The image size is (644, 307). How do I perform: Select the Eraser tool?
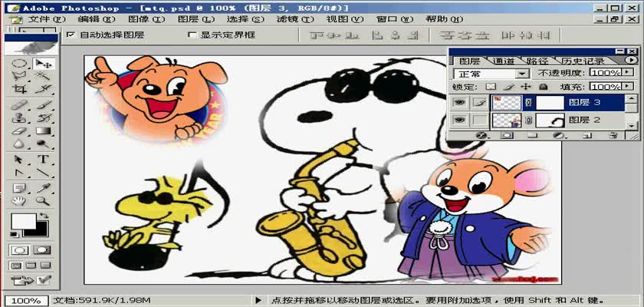(x=19, y=131)
